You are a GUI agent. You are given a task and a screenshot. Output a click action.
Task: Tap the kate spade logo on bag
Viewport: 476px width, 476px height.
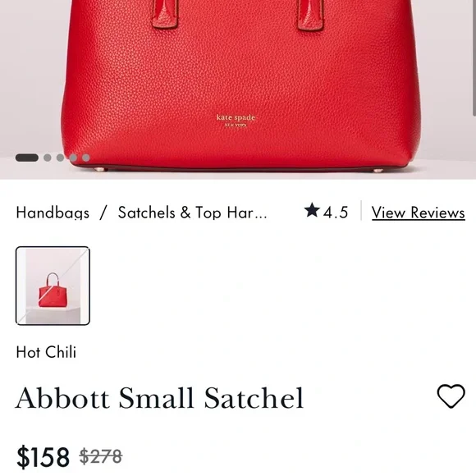236,121
